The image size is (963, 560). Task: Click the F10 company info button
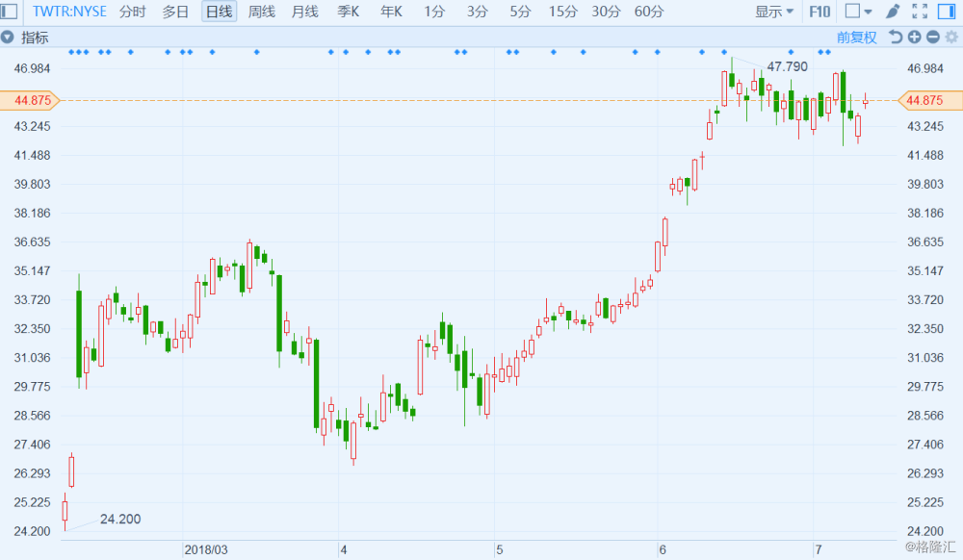click(820, 12)
